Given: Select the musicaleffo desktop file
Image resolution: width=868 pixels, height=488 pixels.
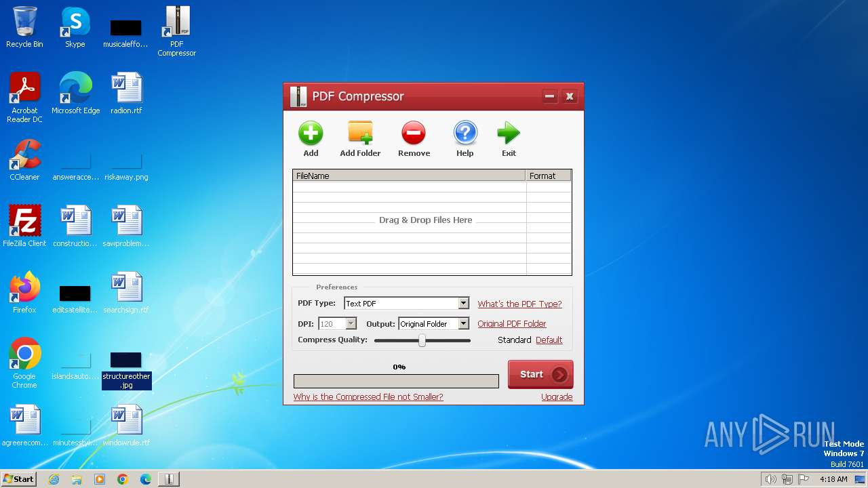Looking at the screenshot, I should click(126, 33).
